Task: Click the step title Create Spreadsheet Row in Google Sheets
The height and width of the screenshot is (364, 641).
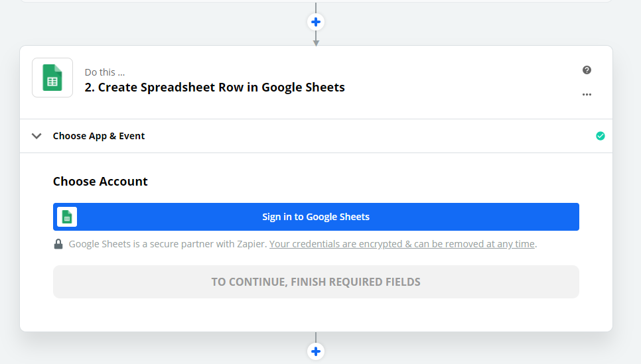Action: 214,88
